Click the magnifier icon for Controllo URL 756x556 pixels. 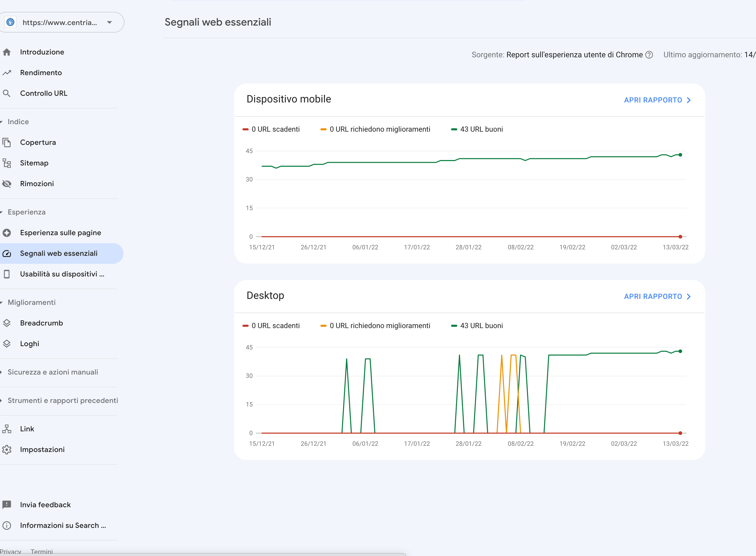(7, 93)
